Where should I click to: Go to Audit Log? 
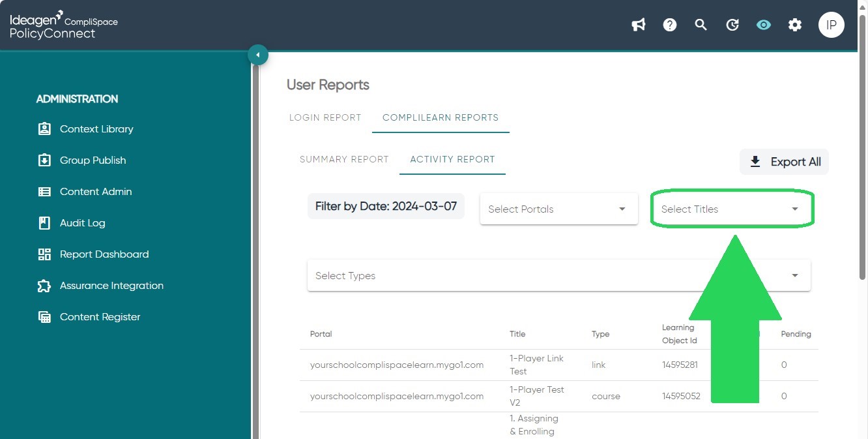[x=82, y=222]
